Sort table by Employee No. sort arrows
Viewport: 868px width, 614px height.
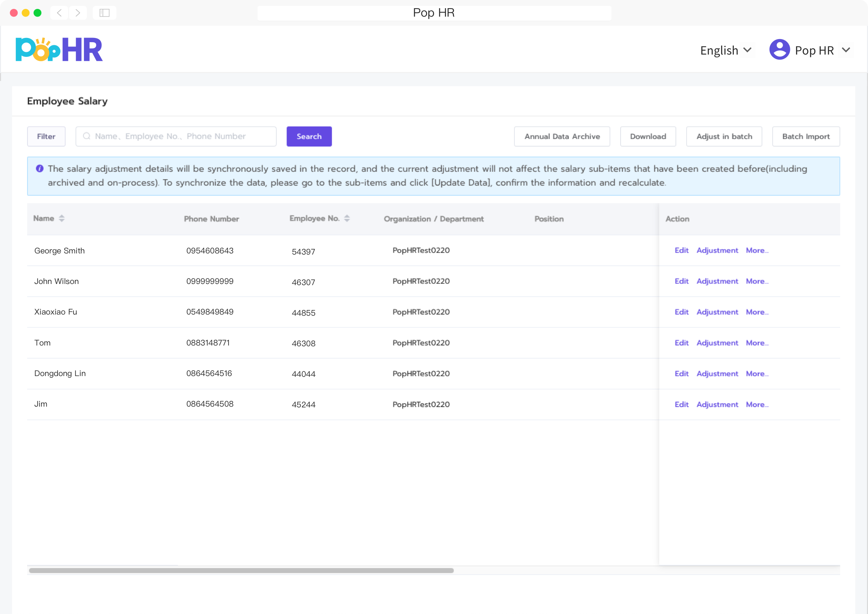347,219
